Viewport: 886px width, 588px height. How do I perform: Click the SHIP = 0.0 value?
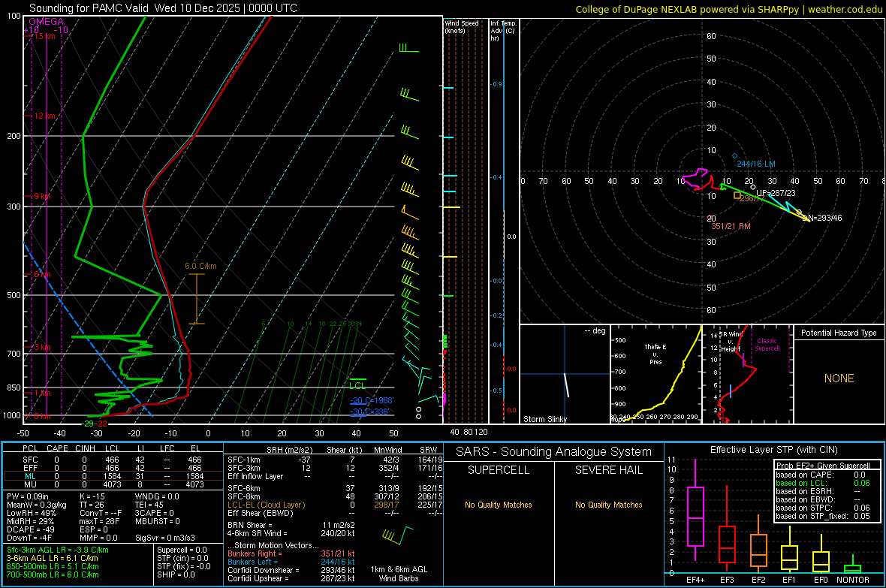(176, 574)
